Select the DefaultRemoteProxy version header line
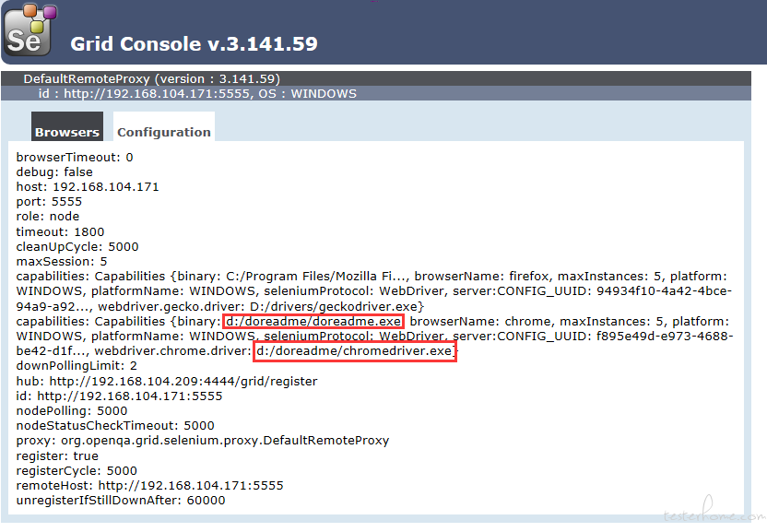 (x=151, y=78)
